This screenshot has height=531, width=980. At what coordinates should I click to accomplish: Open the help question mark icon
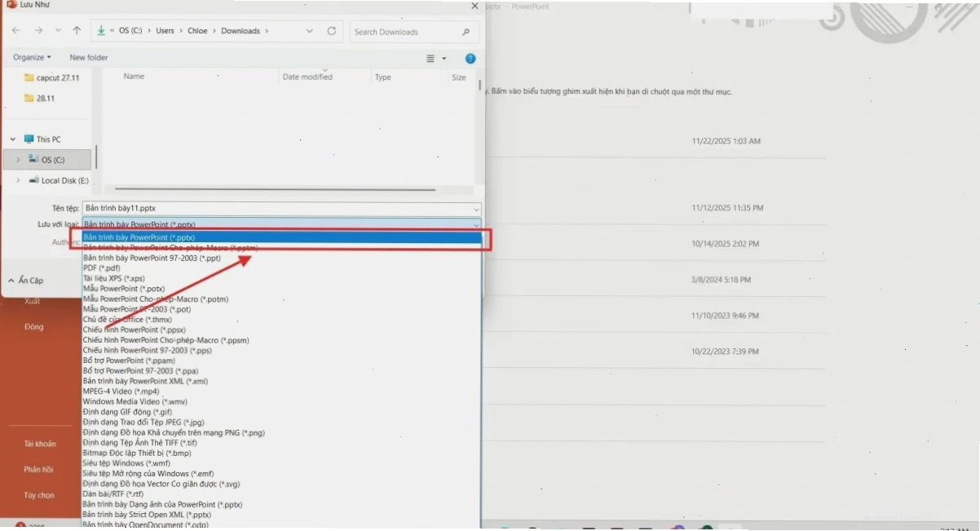[470, 59]
